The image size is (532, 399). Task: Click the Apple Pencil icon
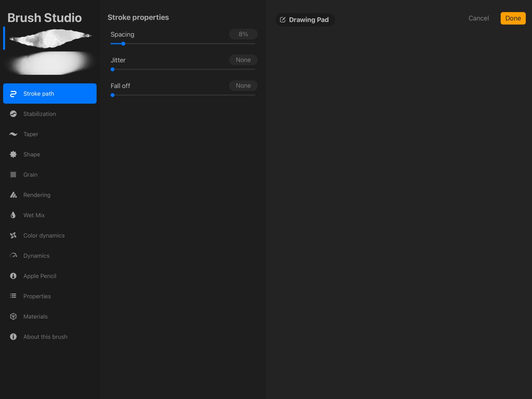13,276
